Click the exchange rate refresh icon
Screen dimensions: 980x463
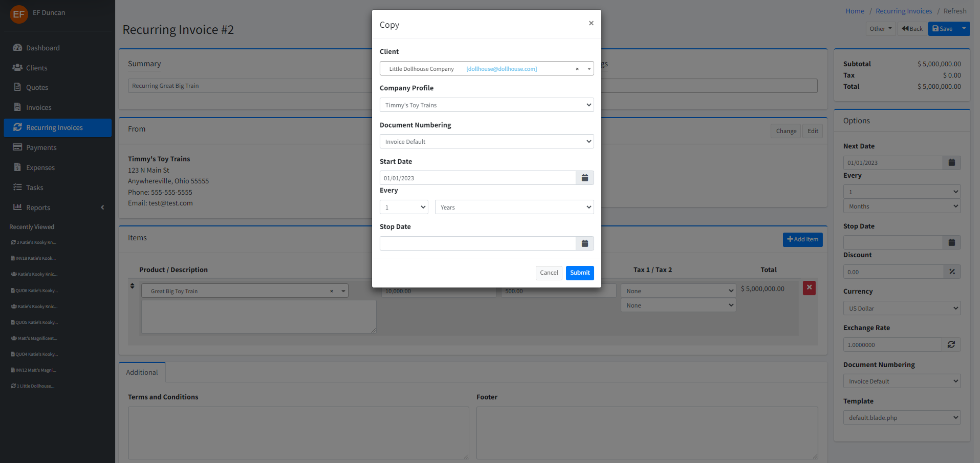pos(951,344)
